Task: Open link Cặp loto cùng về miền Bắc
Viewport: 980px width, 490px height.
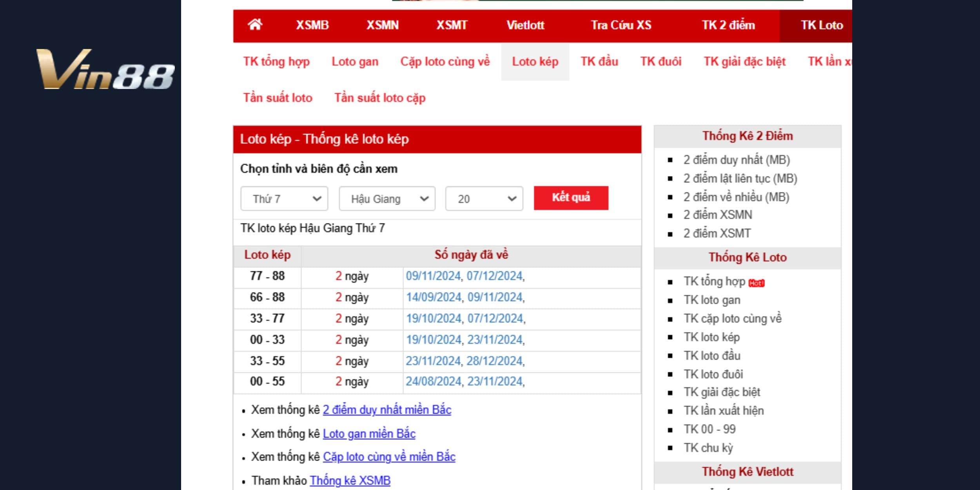Action: pos(389,457)
